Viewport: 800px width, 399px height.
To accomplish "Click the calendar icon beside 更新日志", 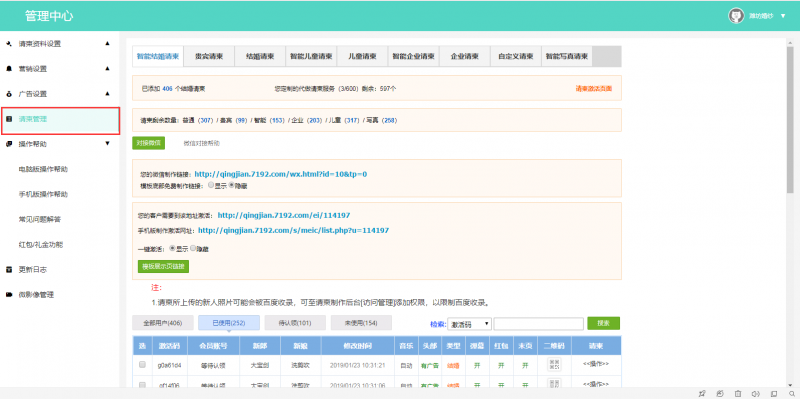I will tap(9, 269).
